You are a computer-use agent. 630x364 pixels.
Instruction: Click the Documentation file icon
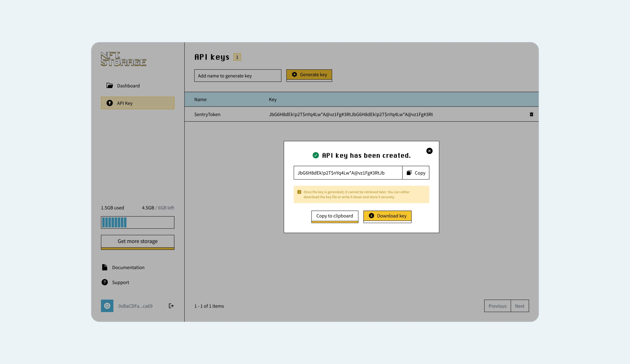click(x=105, y=267)
